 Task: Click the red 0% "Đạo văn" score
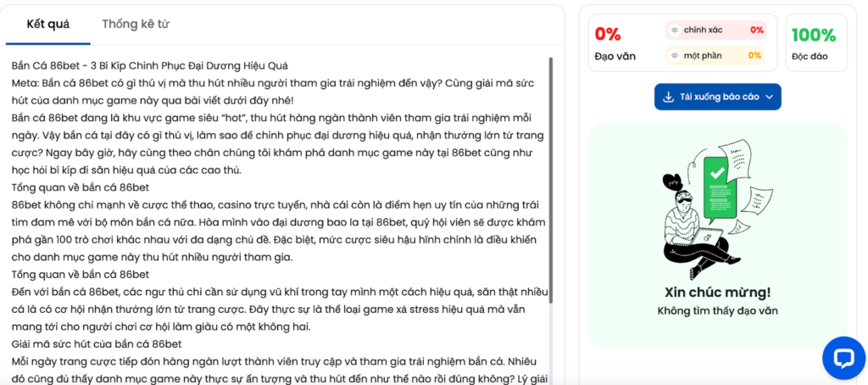[x=608, y=35]
